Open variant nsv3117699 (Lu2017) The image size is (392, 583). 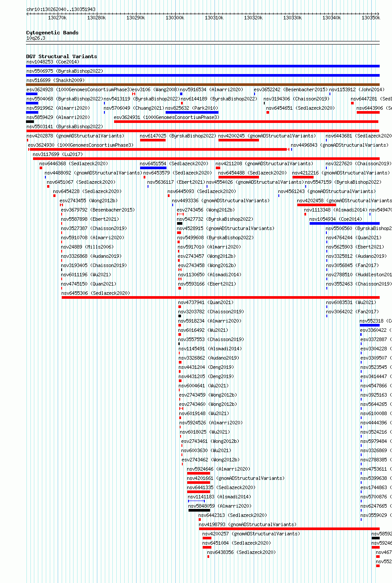click(x=58, y=154)
